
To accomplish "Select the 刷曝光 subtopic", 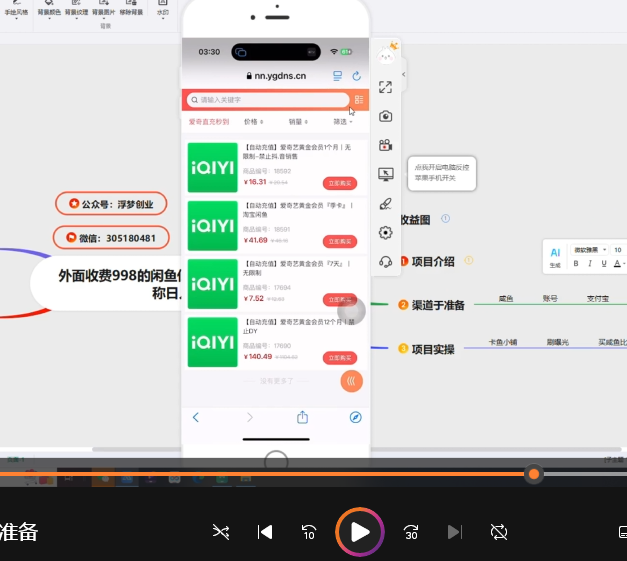I will coord(557,342).
